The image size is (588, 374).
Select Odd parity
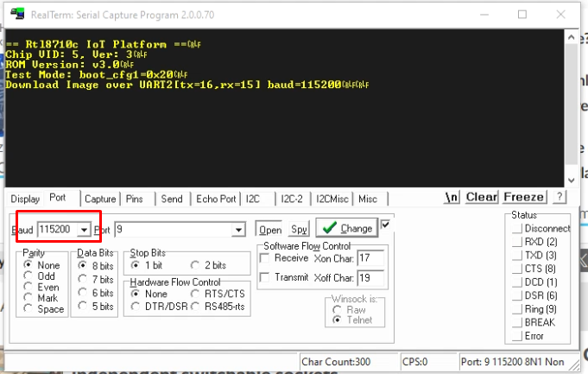39,276
